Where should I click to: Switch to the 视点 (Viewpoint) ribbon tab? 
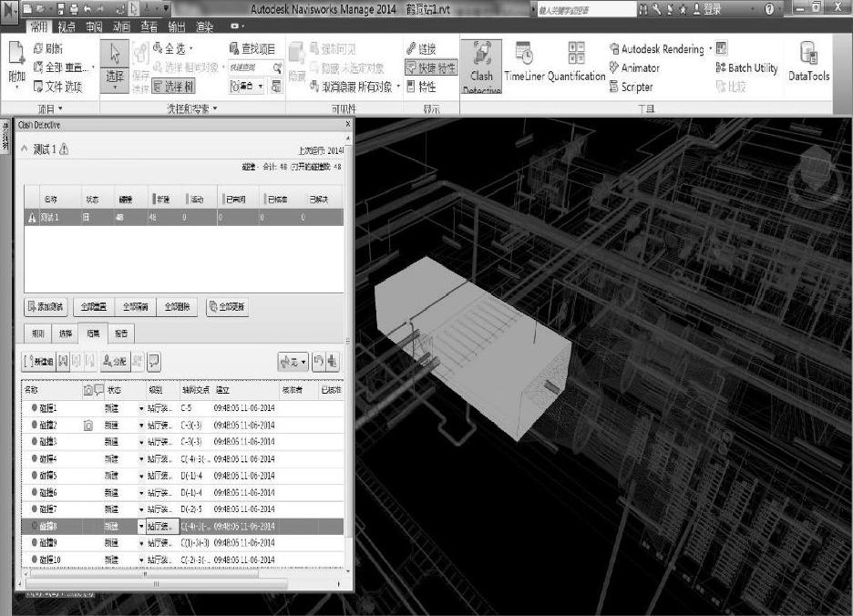click(67, 27)
